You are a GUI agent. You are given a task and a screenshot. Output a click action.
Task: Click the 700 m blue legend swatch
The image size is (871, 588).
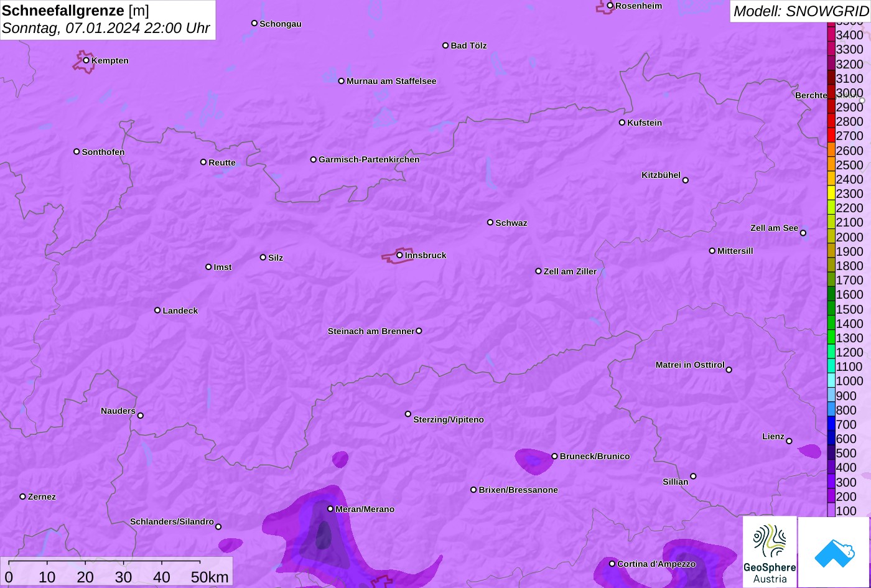click(x=831, y=424)
